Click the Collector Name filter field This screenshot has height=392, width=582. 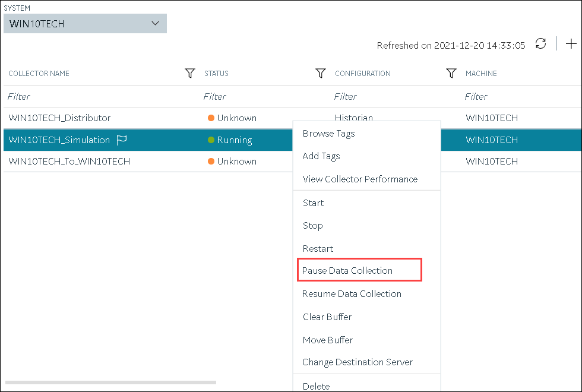click(100, 96)
